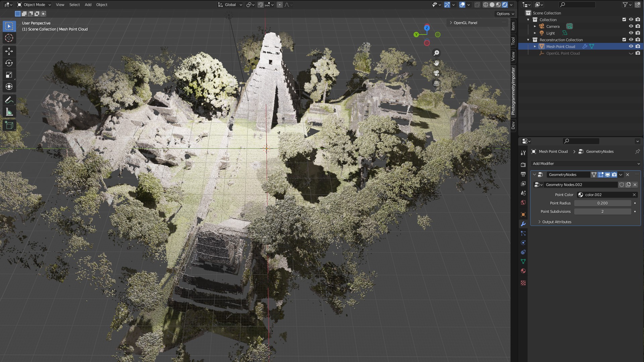The width and height of the screenshot is (644, 362).
Task: Toggle Light visibility in outliner
Action: [631, 33]
